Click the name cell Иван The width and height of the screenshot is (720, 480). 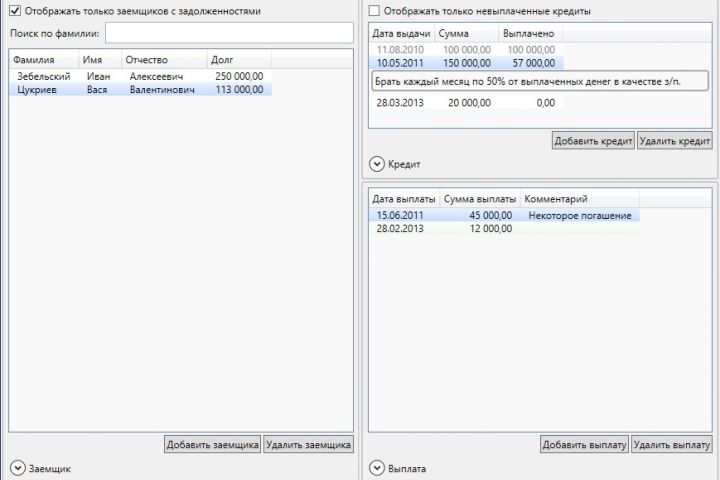click(99, 76)
